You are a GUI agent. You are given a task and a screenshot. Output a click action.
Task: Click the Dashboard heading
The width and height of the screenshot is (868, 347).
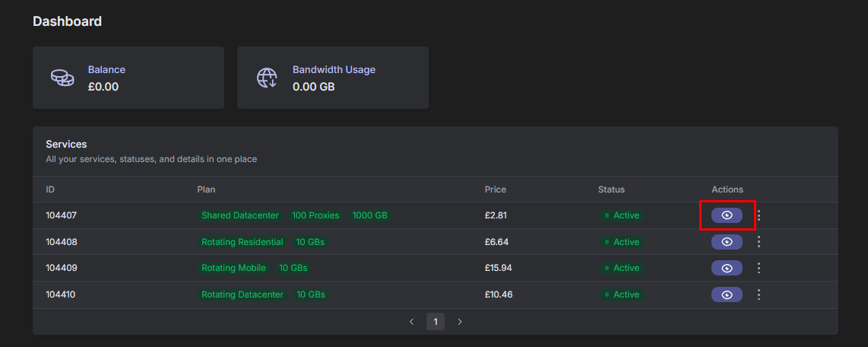tap(67, 21)
